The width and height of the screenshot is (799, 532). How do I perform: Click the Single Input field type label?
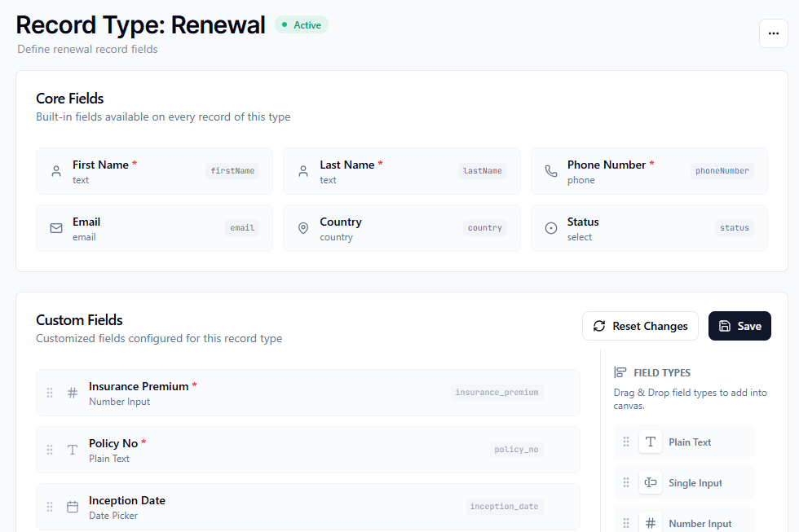(695, 483)
